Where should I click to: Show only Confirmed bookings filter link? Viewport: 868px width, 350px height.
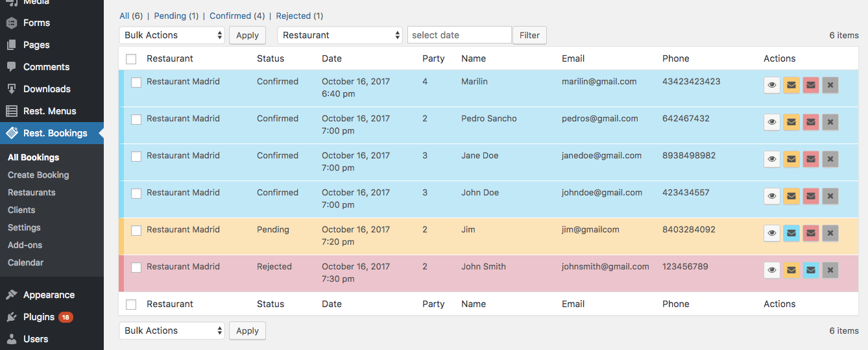coord(230,16)
